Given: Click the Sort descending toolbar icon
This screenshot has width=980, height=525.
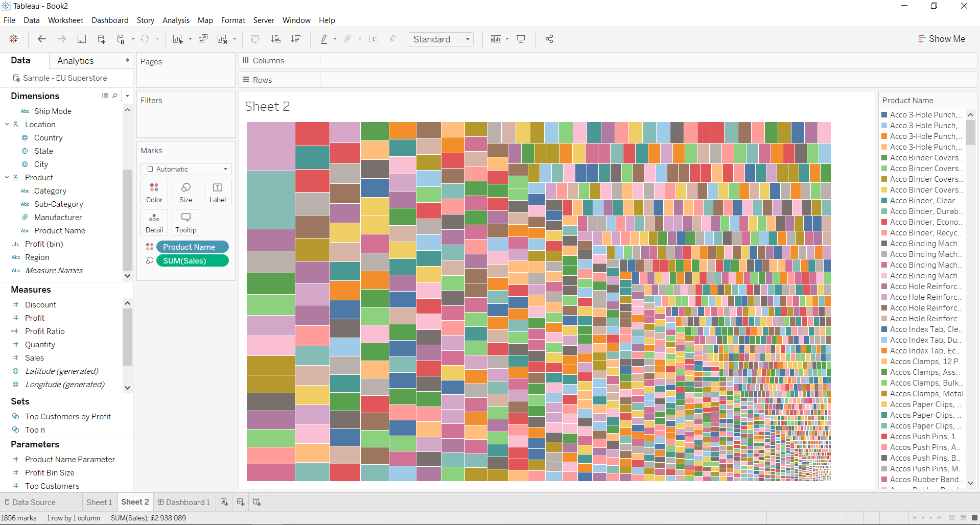Looking at the screenshot, I should click(295, 39).
